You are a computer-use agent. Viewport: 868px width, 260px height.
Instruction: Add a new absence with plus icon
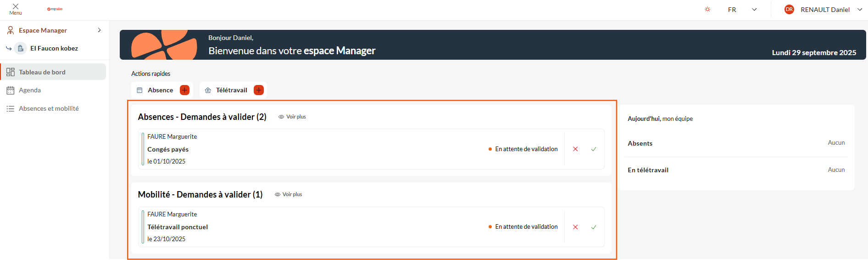point(184,90)
